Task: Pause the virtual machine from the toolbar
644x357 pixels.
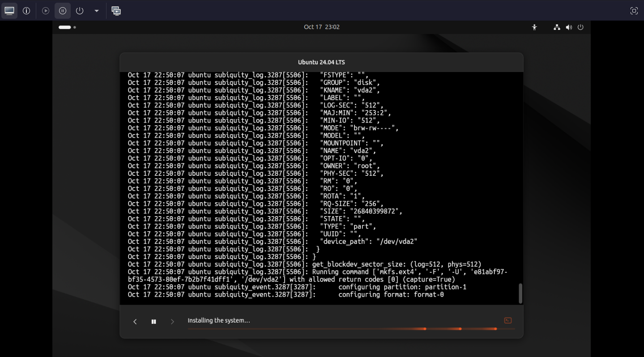Action: click(63, 11)
